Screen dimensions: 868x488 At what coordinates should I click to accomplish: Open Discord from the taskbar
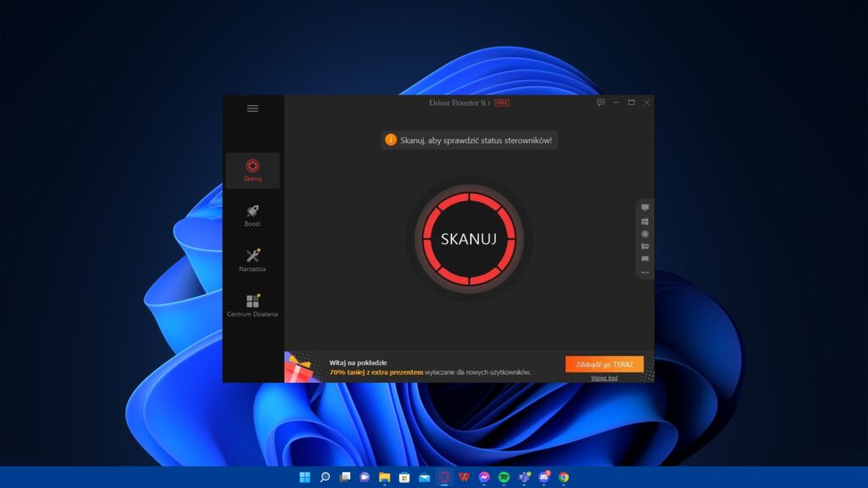click(x=544, y=477)
